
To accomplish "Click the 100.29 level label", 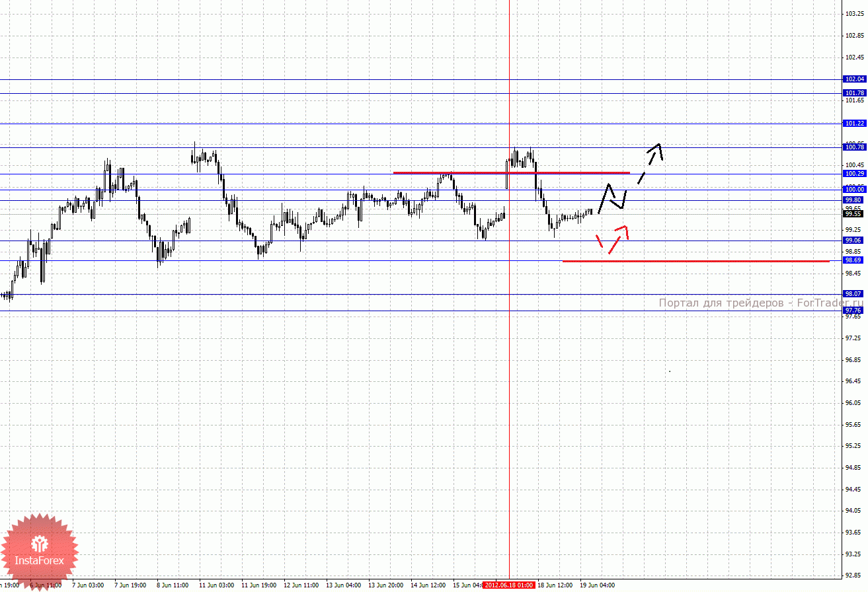I will (855, 174).
